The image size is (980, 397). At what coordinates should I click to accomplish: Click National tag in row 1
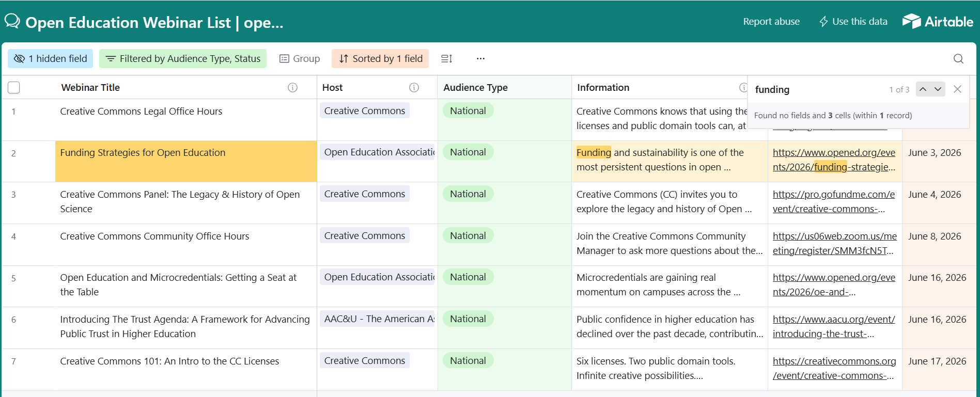coord(468,111)
